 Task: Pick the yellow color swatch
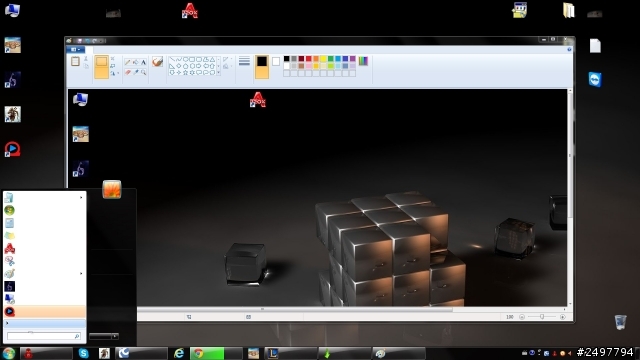click(x=323, y=59)
